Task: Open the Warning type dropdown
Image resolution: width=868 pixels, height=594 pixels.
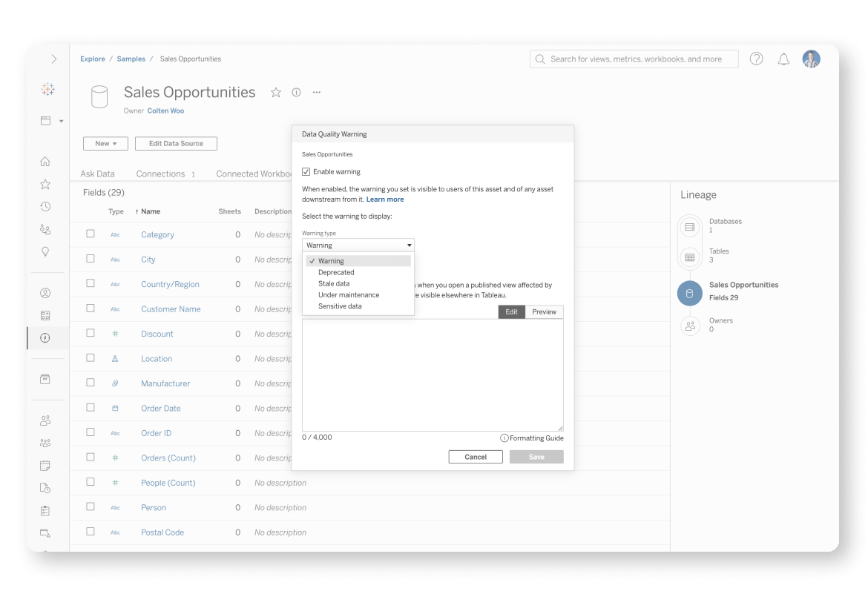Action: [358, 245]
